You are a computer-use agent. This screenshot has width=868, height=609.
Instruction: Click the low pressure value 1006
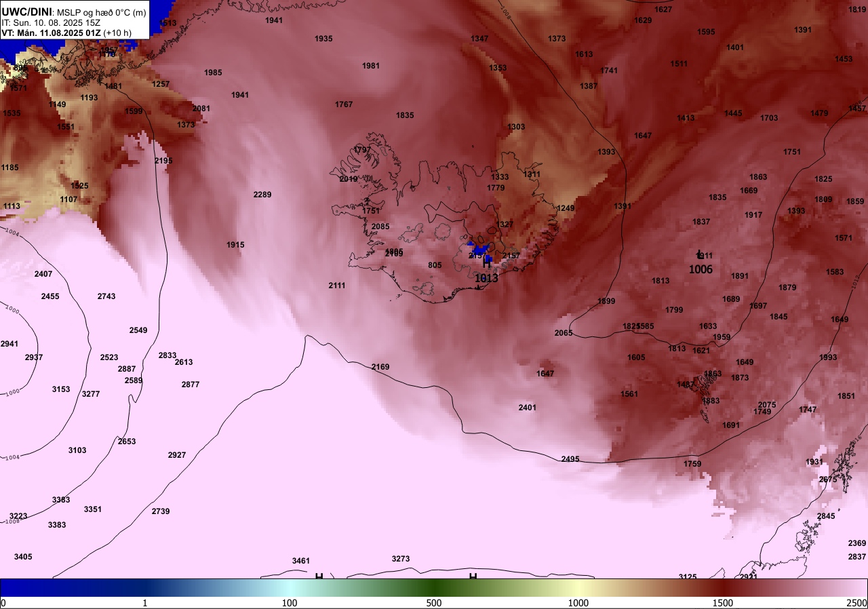[x=701, y=269]
